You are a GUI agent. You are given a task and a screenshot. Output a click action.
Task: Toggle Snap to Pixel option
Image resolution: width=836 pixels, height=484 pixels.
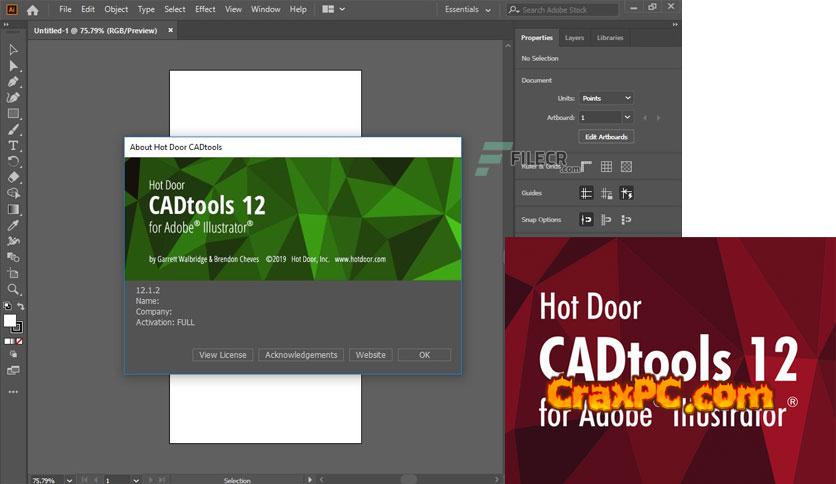point(626,219)
